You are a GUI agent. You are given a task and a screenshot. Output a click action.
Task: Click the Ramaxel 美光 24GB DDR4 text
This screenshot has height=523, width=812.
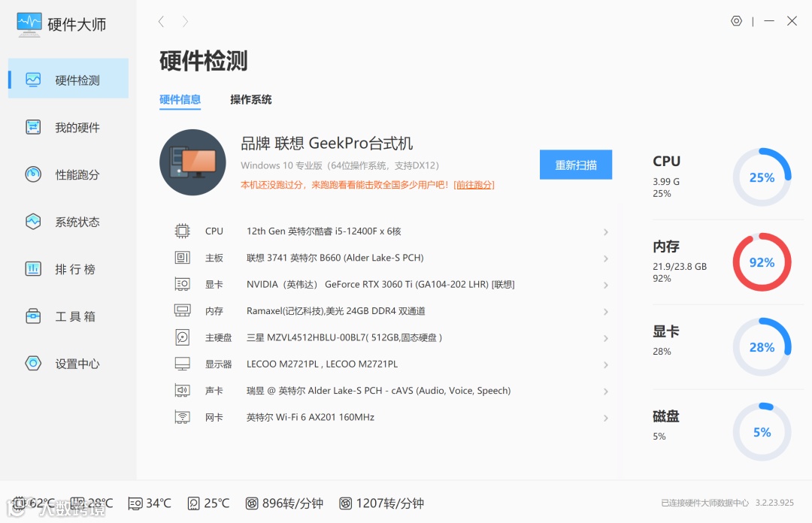point(335,310)
